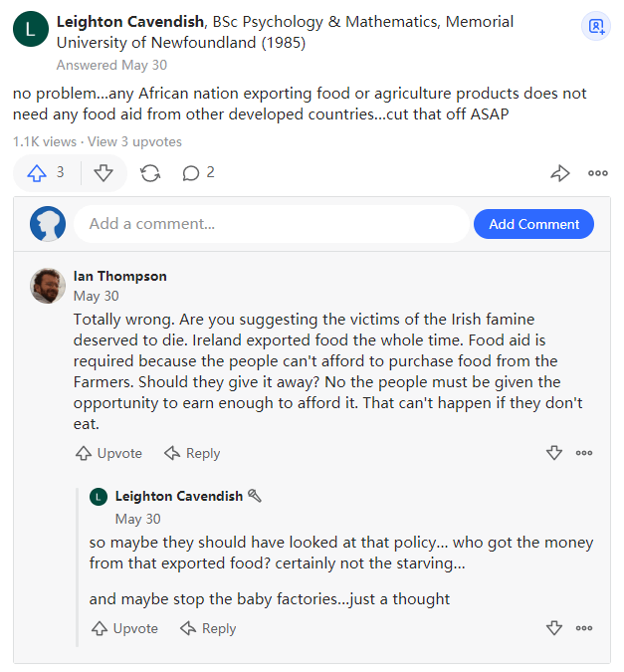The image size is (624, 672).
Task: Reply to Ian Thompson's comment
Action: (192, 453)
